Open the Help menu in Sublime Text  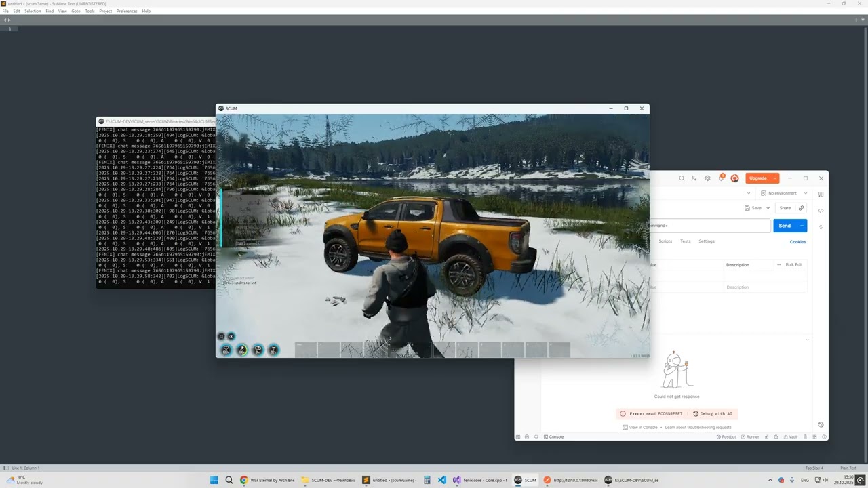146,11
